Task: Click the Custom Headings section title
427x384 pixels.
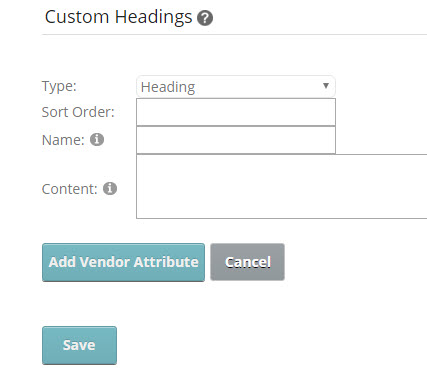Action: 118,17
